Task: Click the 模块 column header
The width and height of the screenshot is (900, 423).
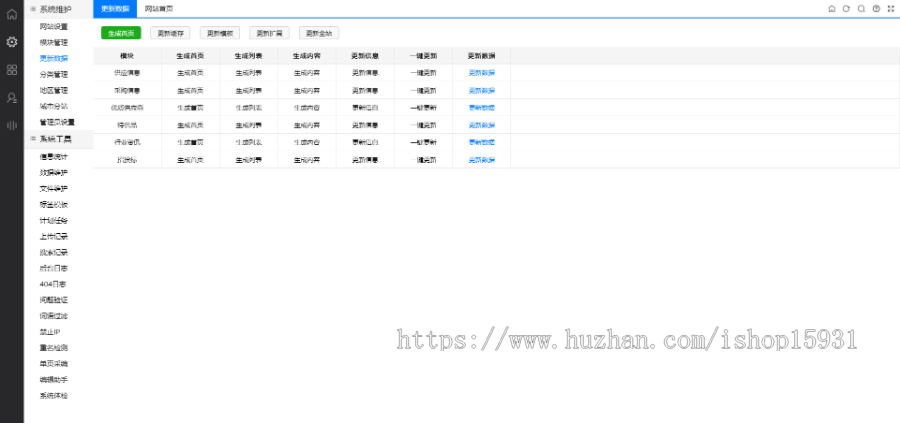Action: [127, 56]
